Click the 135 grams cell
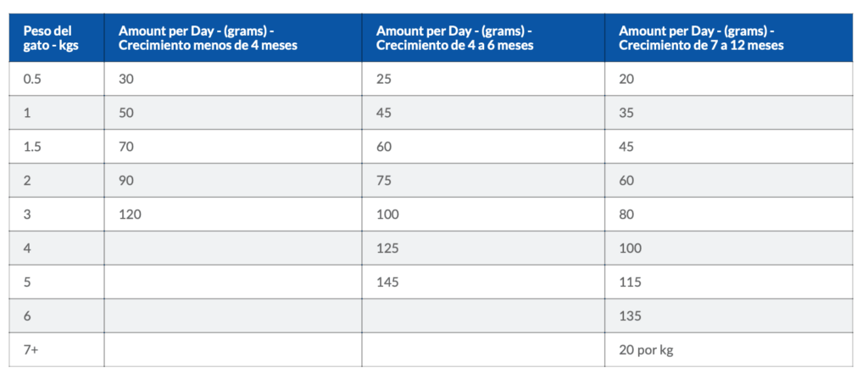 point(728,315)
